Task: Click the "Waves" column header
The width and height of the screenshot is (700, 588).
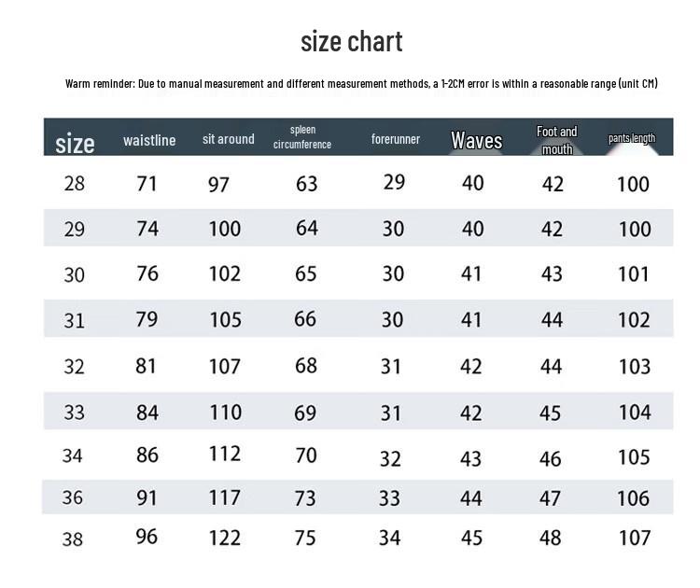Action: (476, 141)
